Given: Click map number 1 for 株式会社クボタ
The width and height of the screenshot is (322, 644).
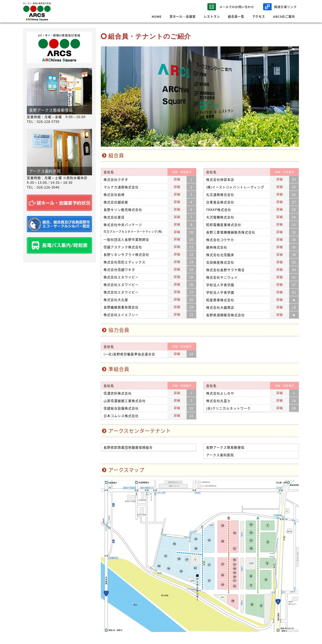Looking at the screenshot, I should (x=191, y=180).
